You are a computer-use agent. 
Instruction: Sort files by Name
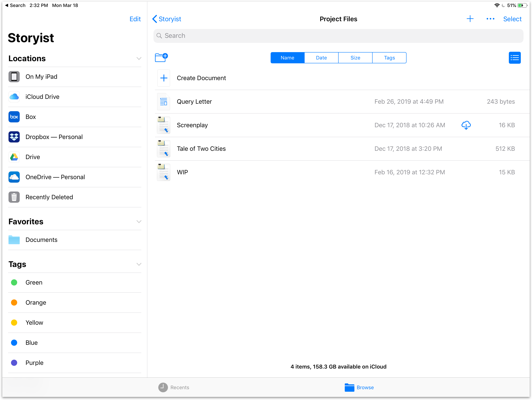287,58
